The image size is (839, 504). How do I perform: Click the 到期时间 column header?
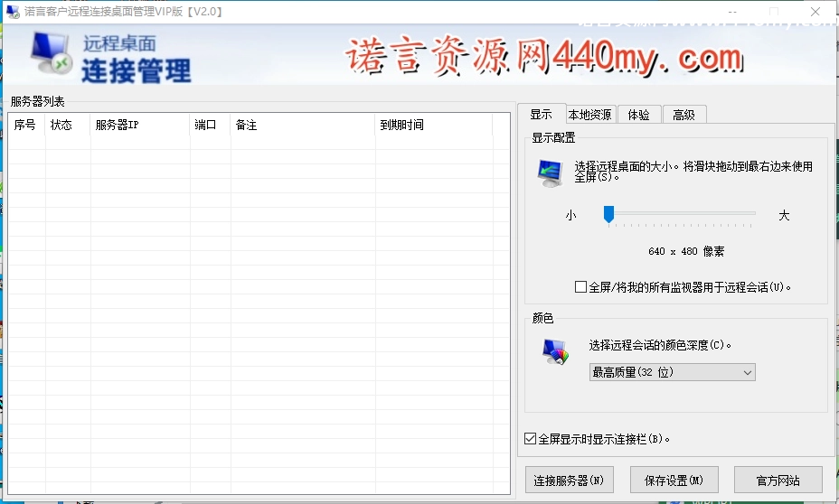point(434,126)
